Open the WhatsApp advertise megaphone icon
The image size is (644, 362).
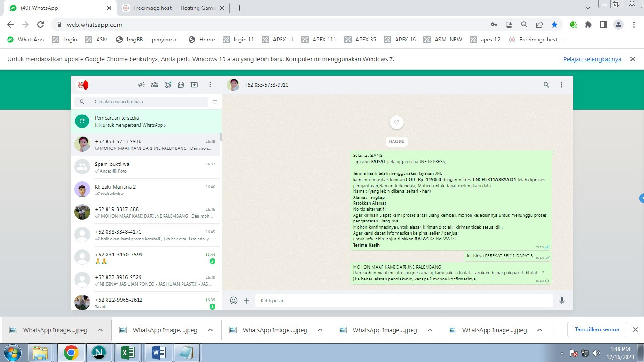141,85
